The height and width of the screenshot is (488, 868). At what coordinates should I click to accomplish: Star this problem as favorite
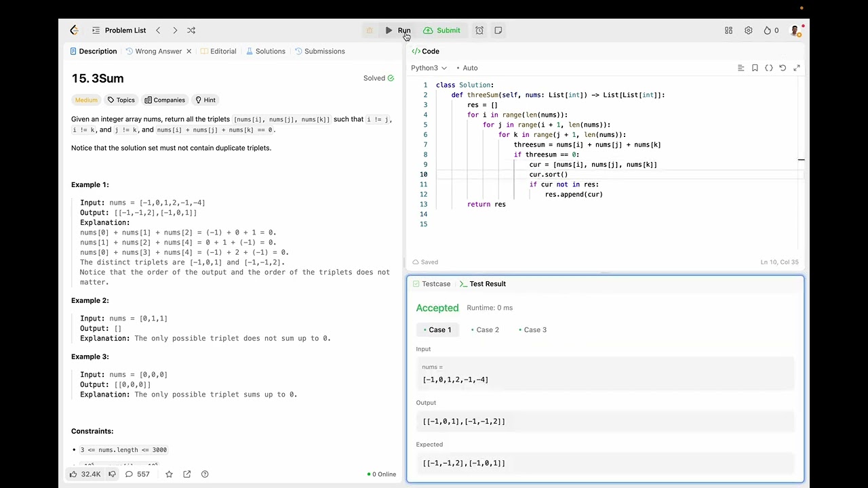tap(169, 474)
